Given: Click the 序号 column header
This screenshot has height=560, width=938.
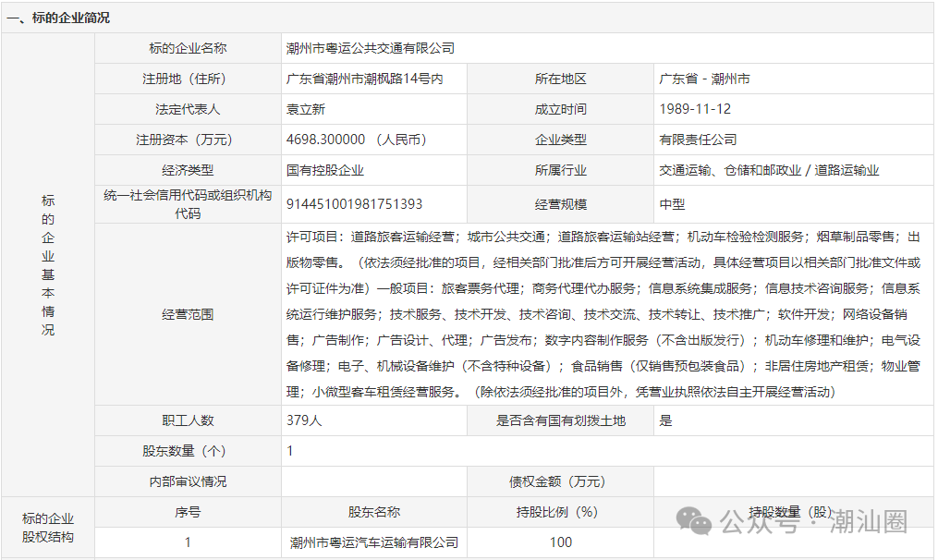Looking at the screenshot, I should click(188, 512).
